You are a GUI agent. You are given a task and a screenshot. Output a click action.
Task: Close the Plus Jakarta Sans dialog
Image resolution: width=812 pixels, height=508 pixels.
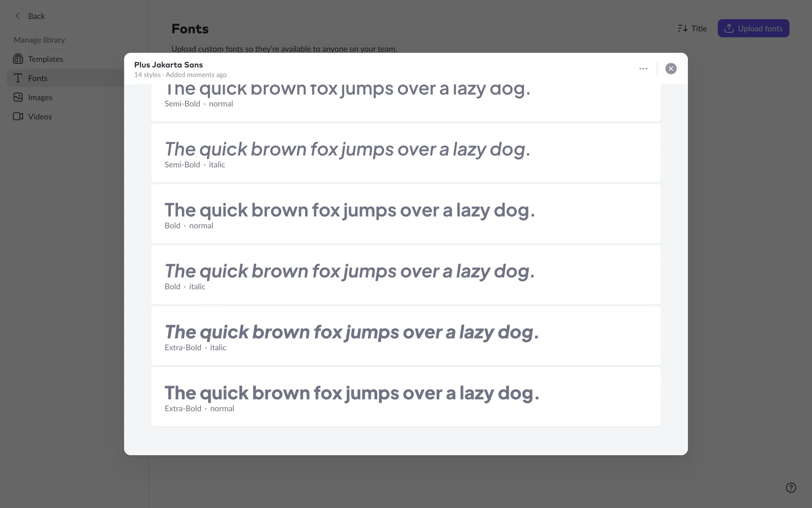pyautogui.click(x=671, y=69)
